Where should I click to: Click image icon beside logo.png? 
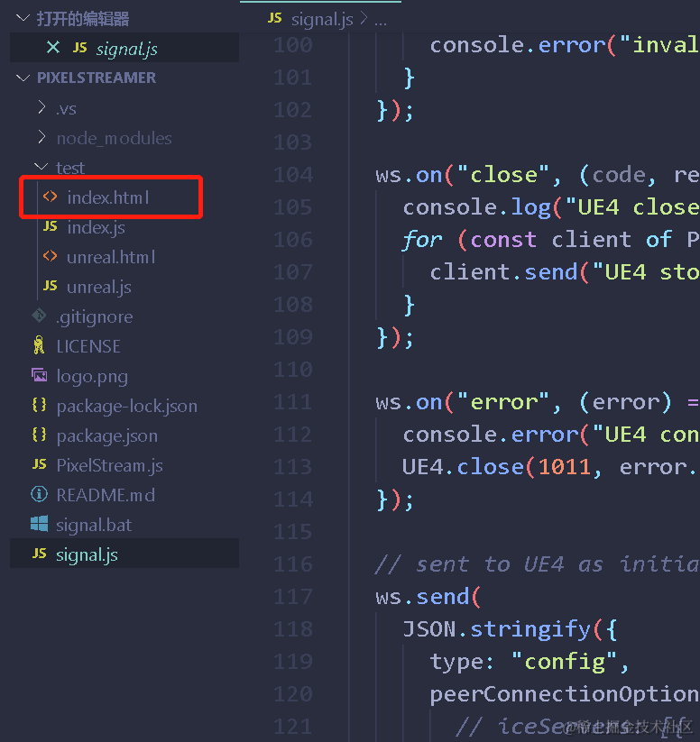tap(40, 375)
